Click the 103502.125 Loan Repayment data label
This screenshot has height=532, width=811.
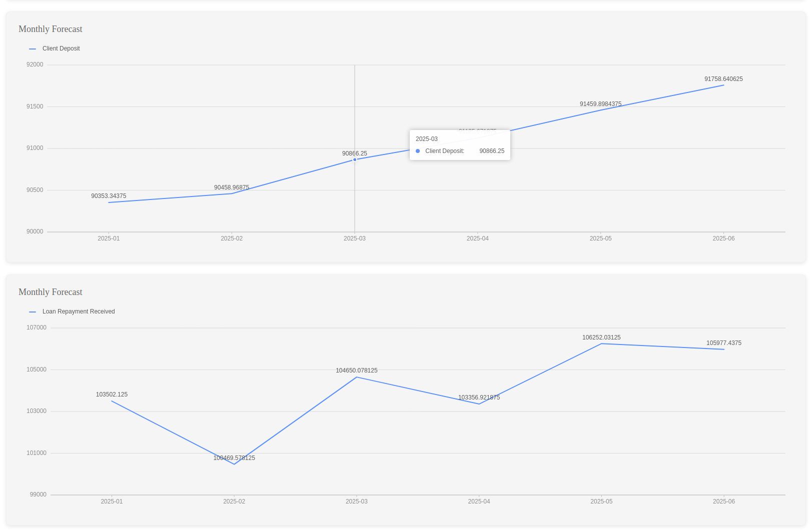point(112,394)
